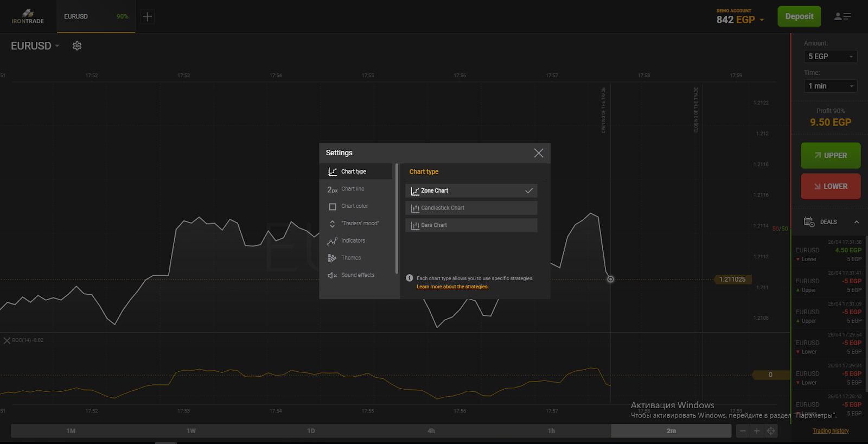Collapse the Deals panel chevron
This screenshot has width=868, height=444.
coord(857,222)
